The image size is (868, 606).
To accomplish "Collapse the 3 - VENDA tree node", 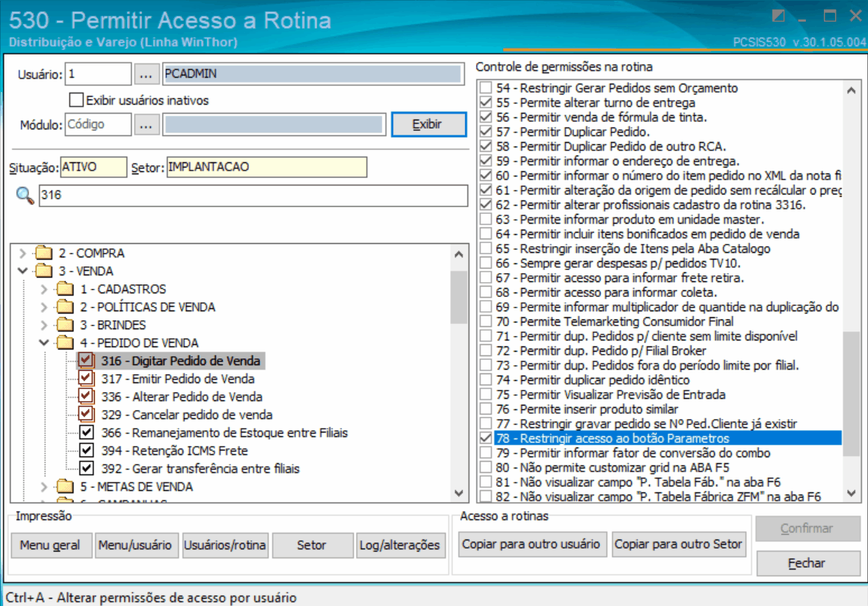I will click(x=22, y=271).
